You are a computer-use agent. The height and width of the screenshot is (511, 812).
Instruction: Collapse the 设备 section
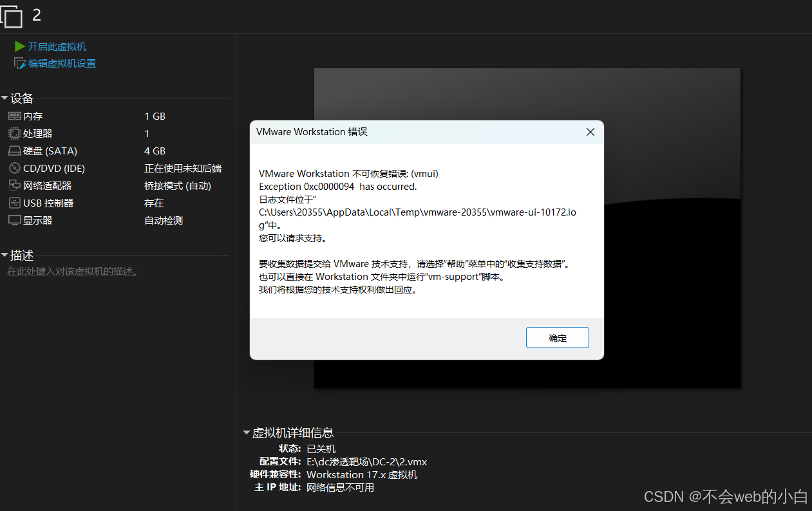tap(5, 98)
